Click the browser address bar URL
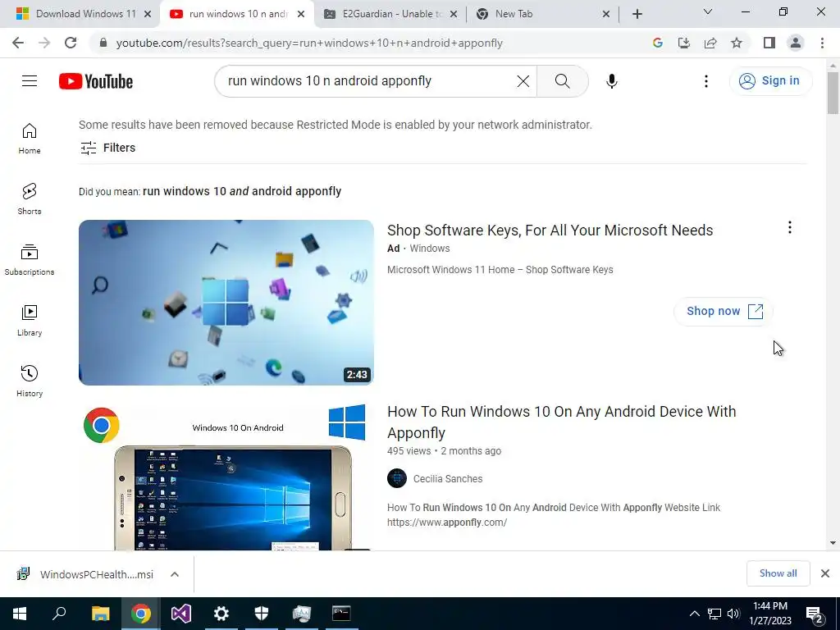 (x=309, y=43)
